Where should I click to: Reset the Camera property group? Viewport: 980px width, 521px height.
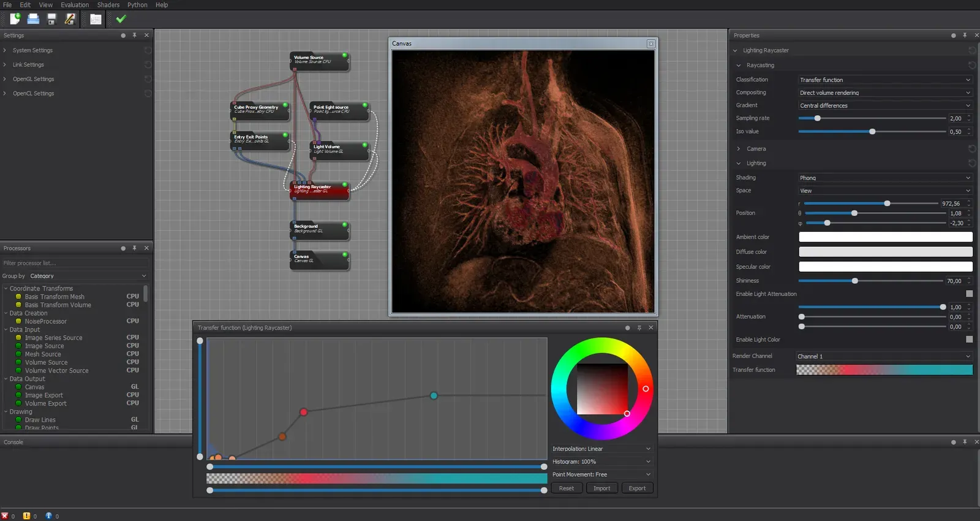coord(971,149)
